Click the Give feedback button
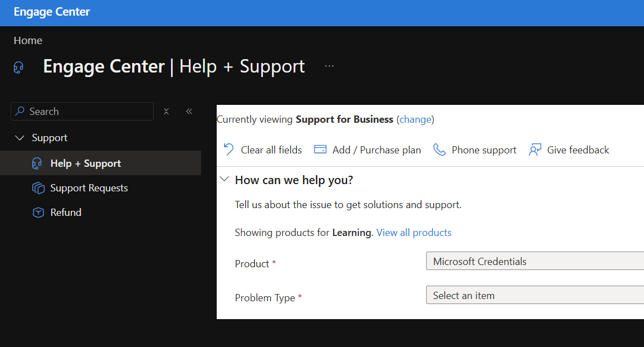The height and width of the screenshot is (347, 644). click(569, 150)
